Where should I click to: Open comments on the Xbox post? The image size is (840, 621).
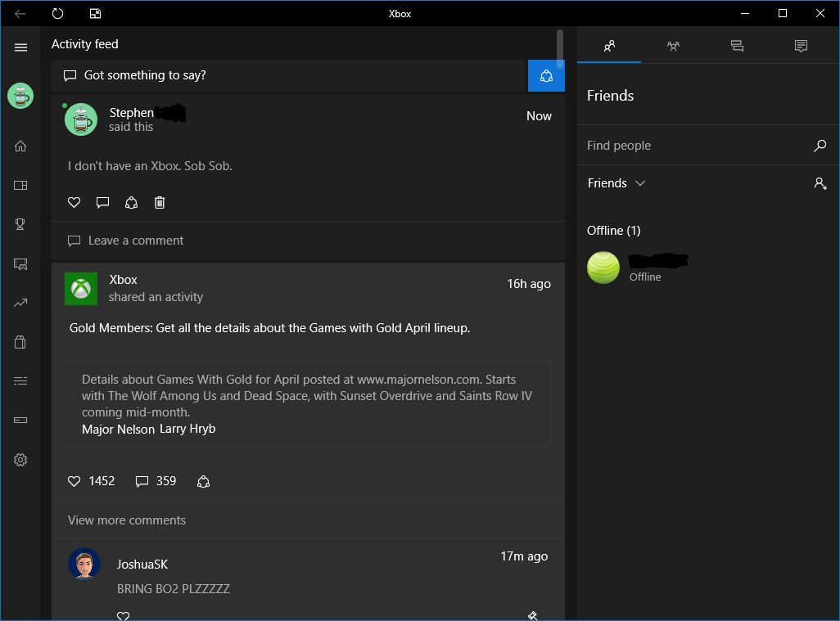pyautogui.click(x=142, y=481)
